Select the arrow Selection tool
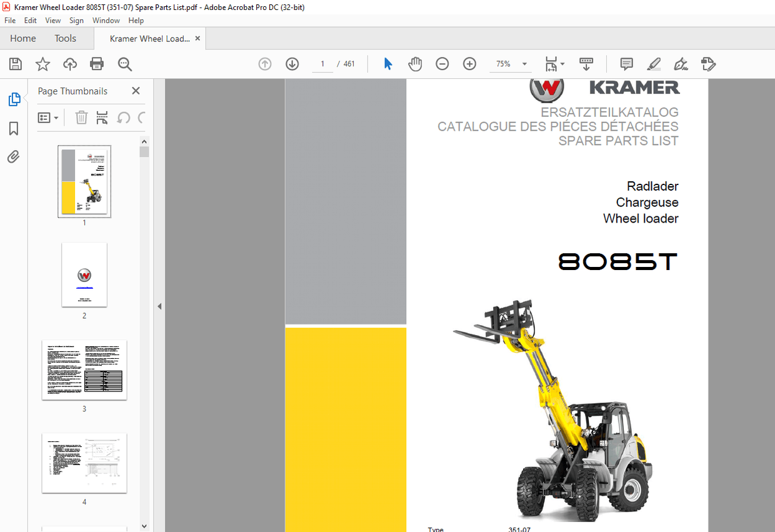Screen dimensions: 775x532 point(387,63)
